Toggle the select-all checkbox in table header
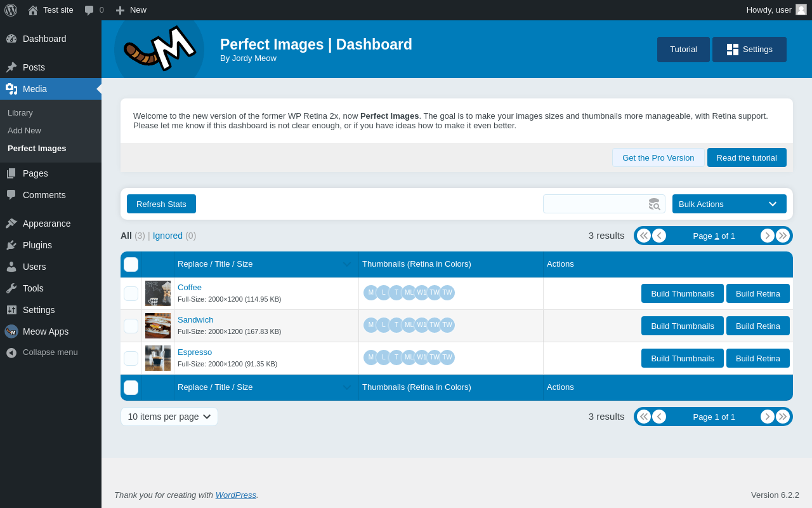The width and height of the screenshot is (812, 508). pos(131,264)
